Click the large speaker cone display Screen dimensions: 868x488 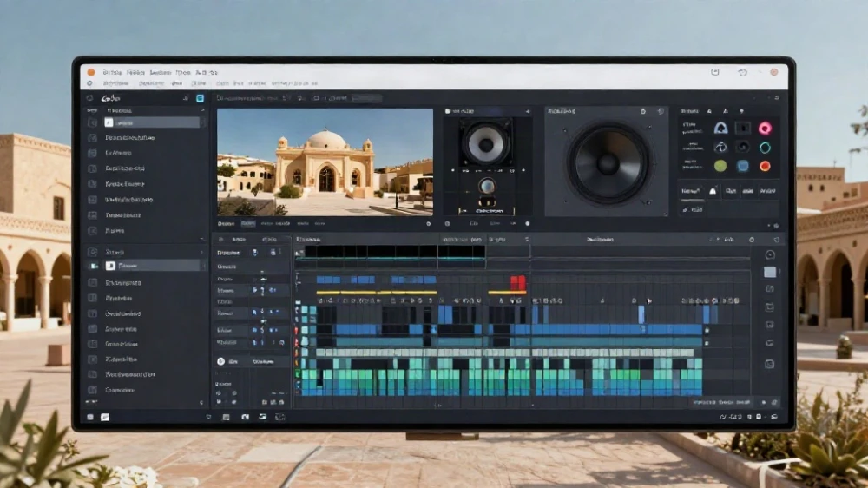(x=608, y=163)
